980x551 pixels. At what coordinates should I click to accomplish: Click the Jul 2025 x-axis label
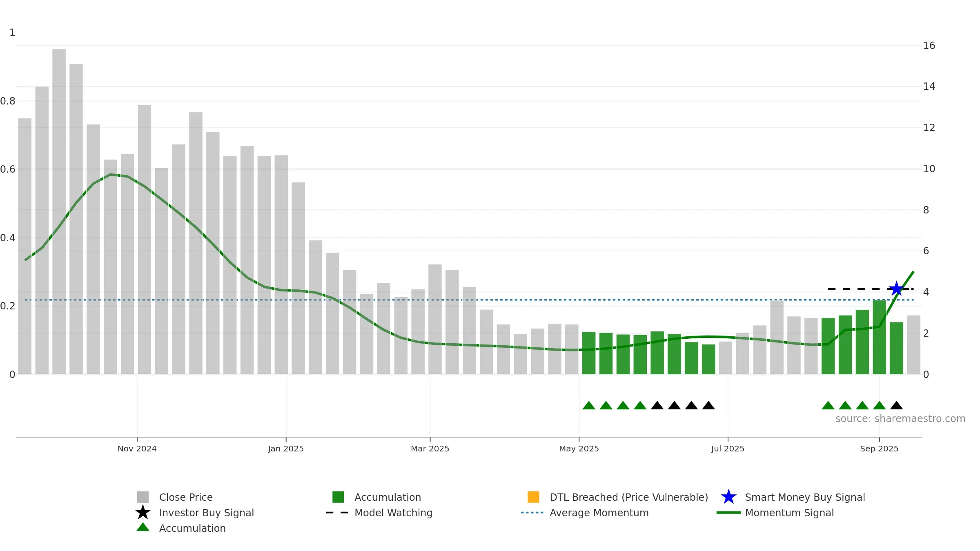(x=728, y=449)
